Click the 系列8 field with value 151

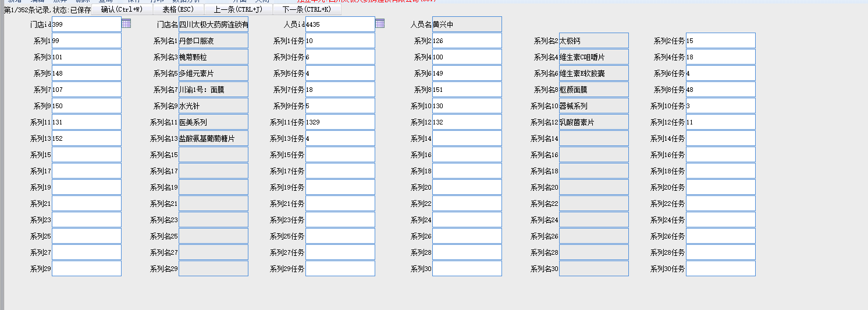coord(467,90)
